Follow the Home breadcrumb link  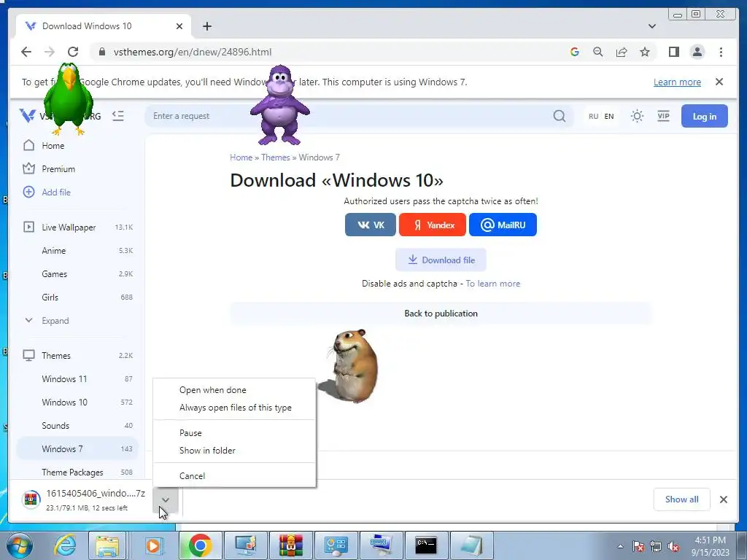pos(241,157)
